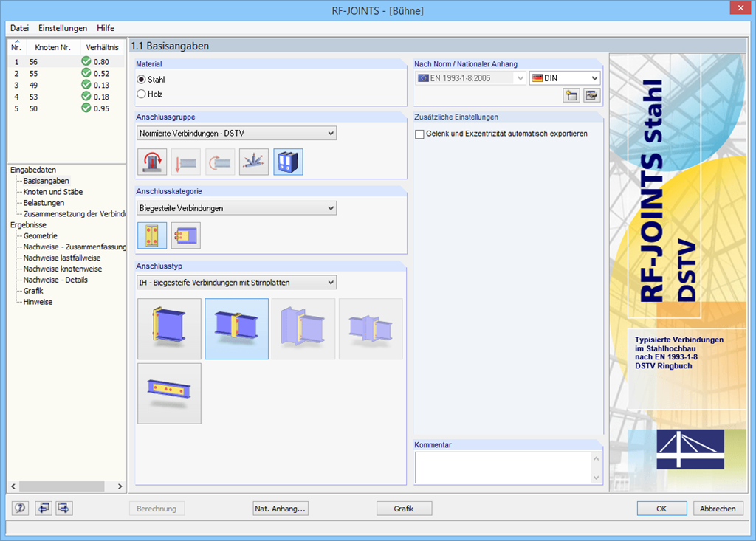The image size is (756, 541).
Task: Select column base connection group icon
Action: click(152, 162)
